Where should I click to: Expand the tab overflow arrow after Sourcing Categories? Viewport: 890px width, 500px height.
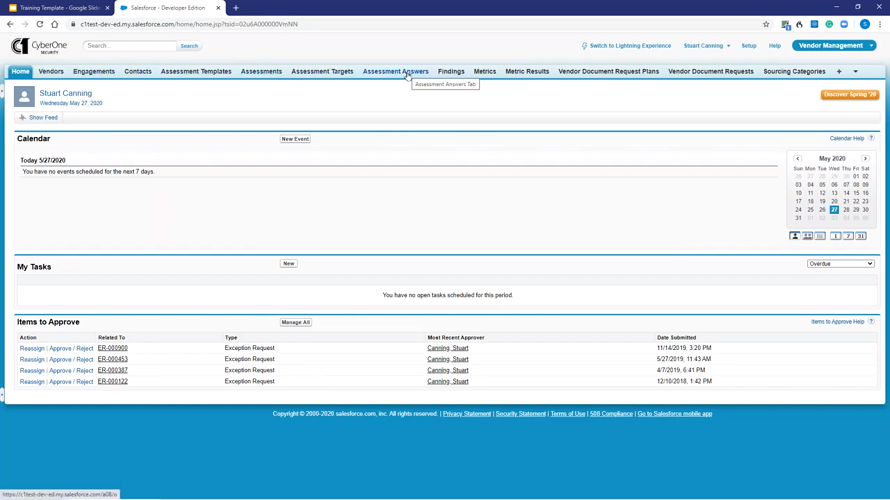[x=855, y=72]
